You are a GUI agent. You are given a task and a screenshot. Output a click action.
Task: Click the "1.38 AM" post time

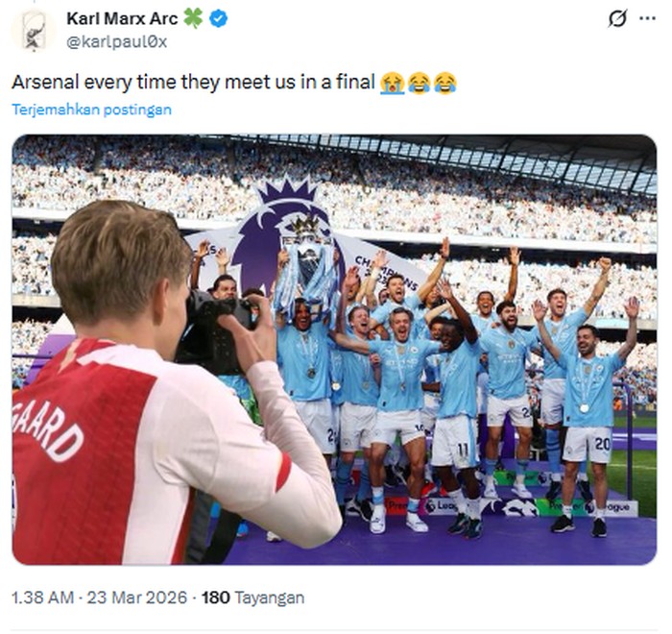pyautogui.click(x=42, y=597)
